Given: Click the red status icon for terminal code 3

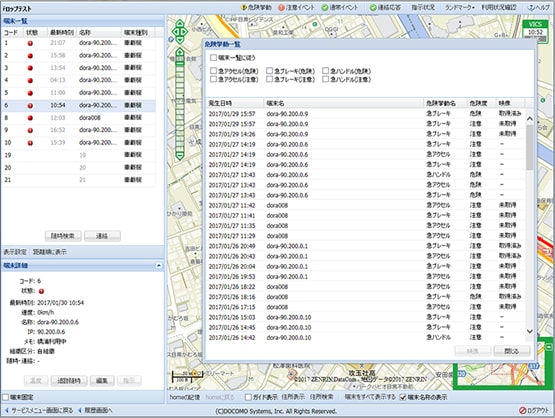Looking at the screenshot, I should tap(30, 68).
